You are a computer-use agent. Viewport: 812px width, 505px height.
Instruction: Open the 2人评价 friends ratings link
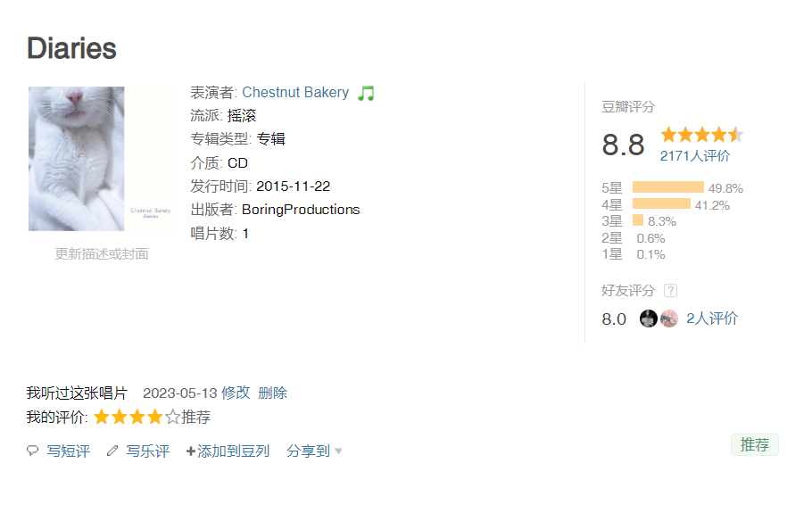[x=711, y=319]
